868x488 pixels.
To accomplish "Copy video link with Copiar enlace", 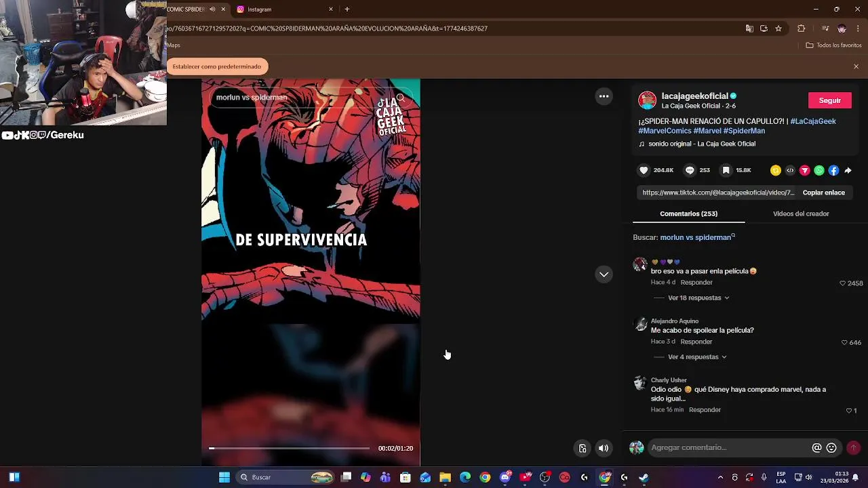I will (823, 192).
